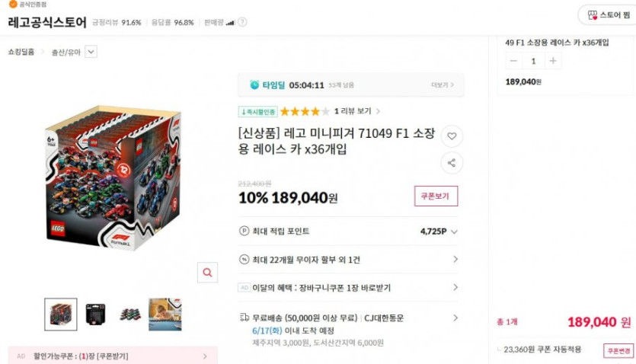Click the 쿠폰변경 button
This screenshot has width=636, height=364.
point(618,350)
